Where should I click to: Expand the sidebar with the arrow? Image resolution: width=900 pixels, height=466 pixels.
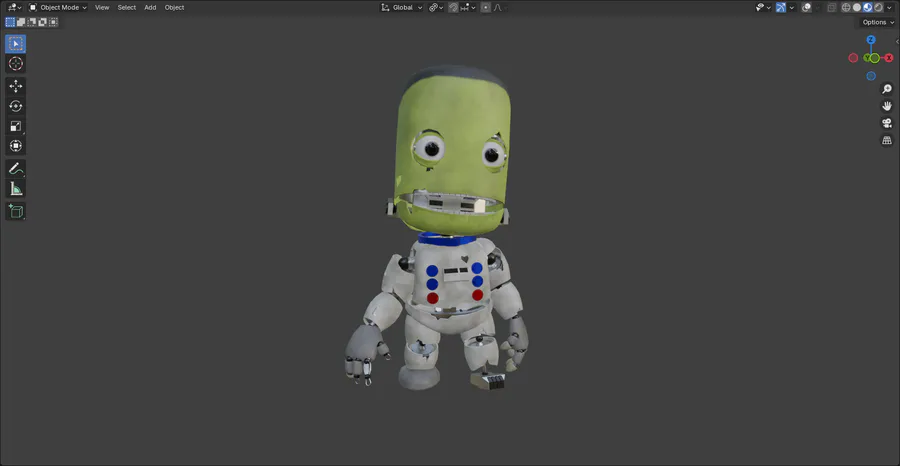point(897,41)
